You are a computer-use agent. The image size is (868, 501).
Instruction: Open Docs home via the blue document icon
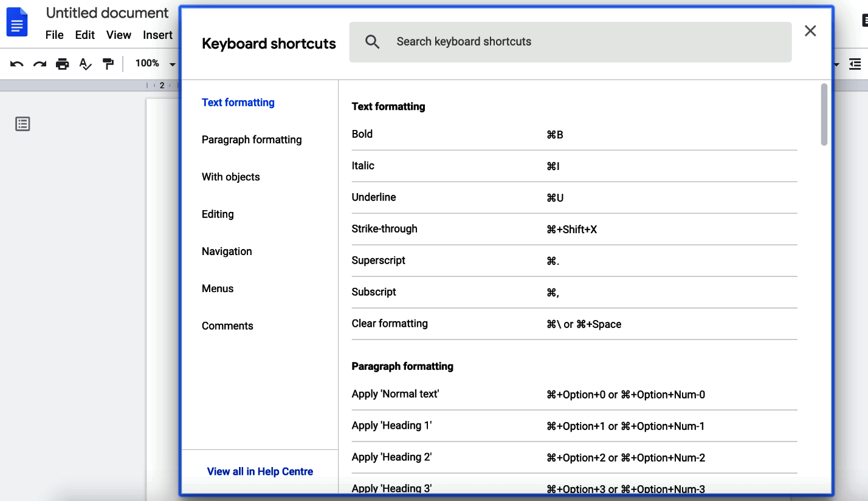click(x=17, y=22)
